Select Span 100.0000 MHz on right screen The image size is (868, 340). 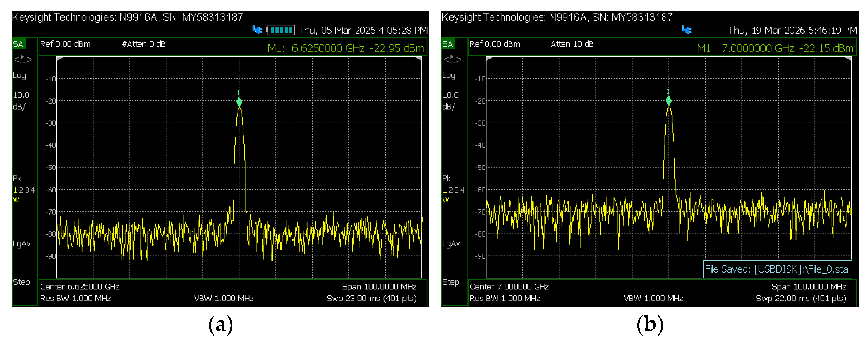point(808,286)
